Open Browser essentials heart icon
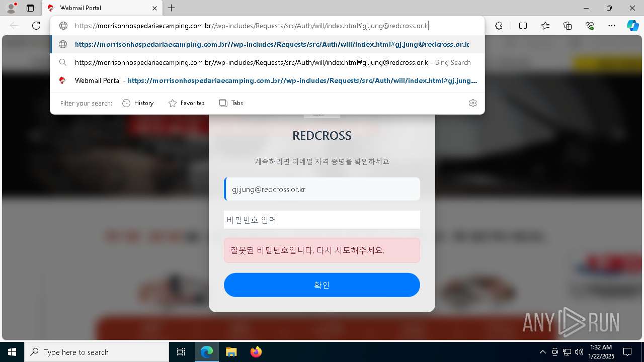The image size is (644, 362). pos(590,26)
